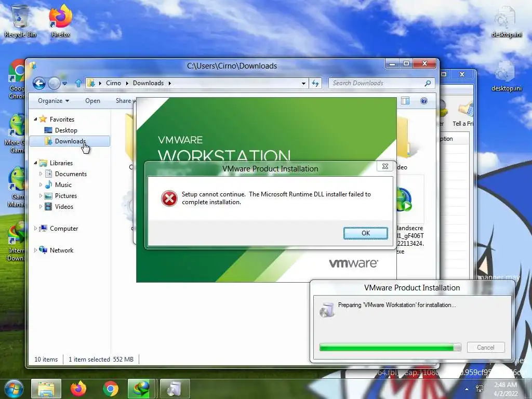Click OK in the VMware error dialog
532x399 pixels.
tap(365, 233)
